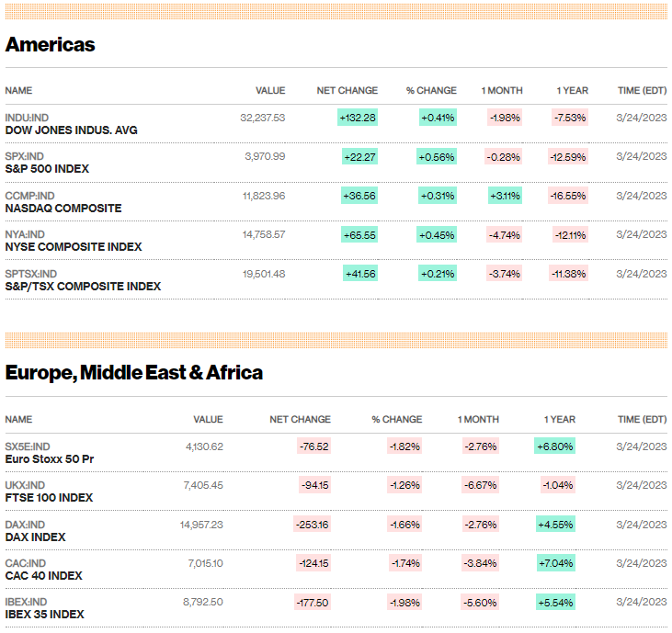
Task: Select the +4.55% one-year cell
Action: pyautogui.click(x=556, y=525)
